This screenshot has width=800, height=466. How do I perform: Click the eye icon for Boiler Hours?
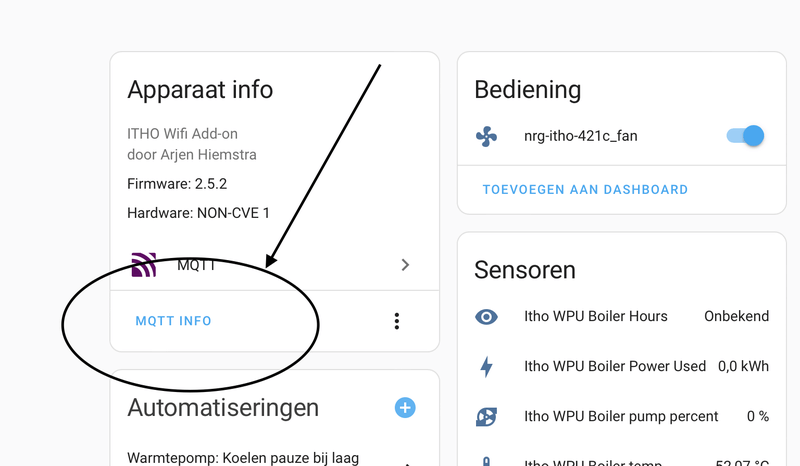click(487, 316)
